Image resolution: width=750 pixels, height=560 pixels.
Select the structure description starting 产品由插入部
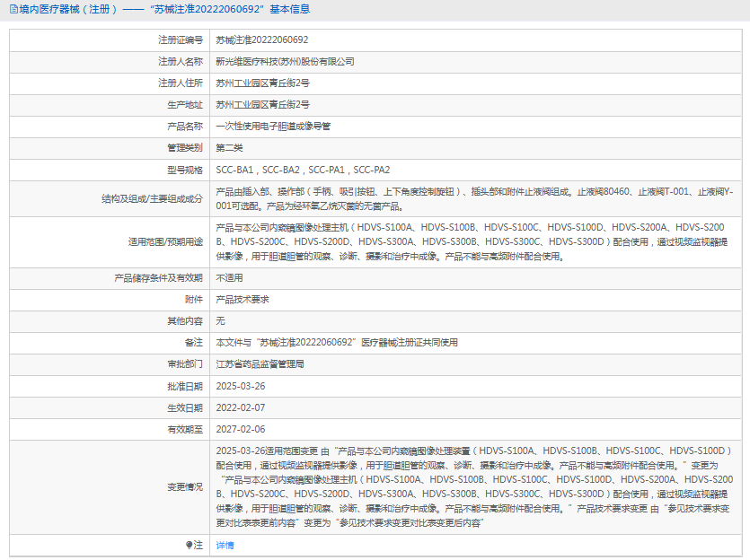[x=474, y=198]
